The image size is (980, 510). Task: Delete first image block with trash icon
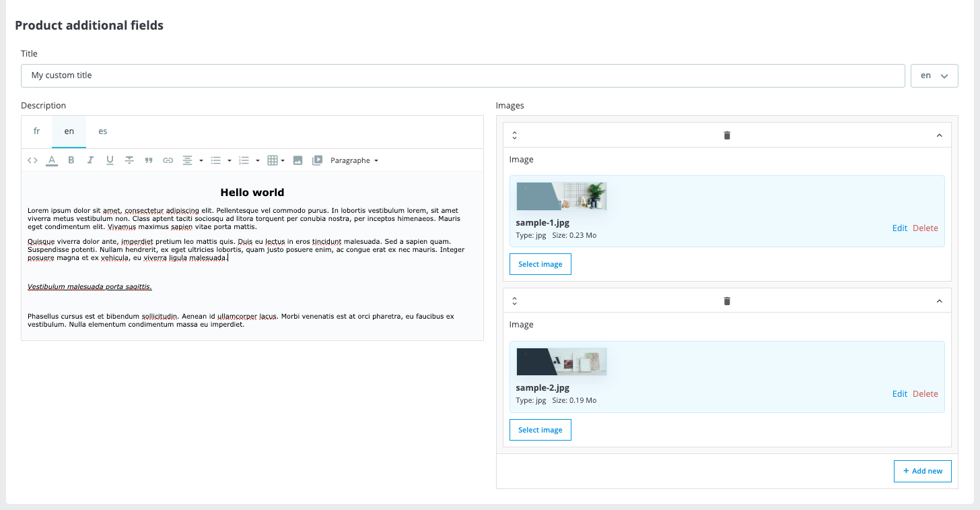[727, 135]
